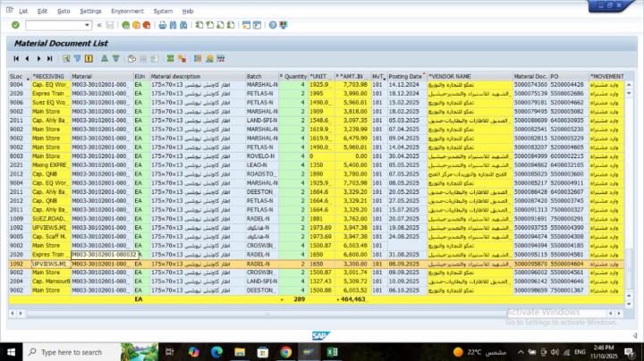
Task: Click the red Cancel icon in toolbar
Action: tap(147, 25)
